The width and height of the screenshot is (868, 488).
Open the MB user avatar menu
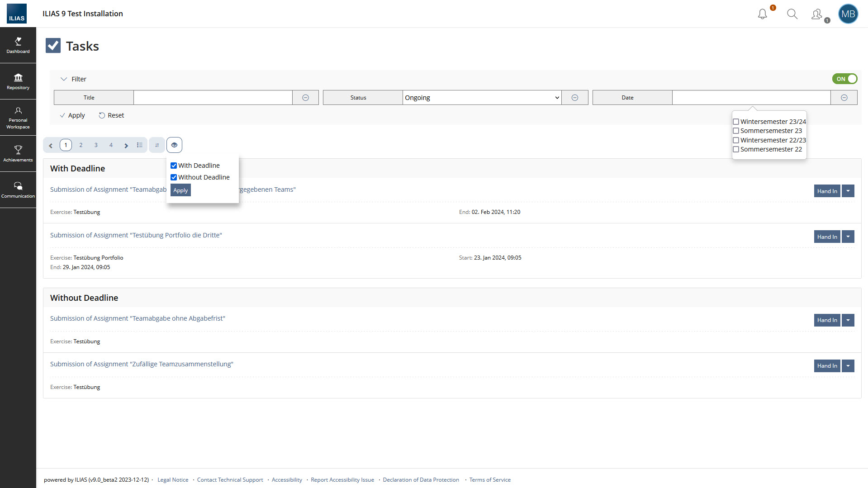coord(848,14)
